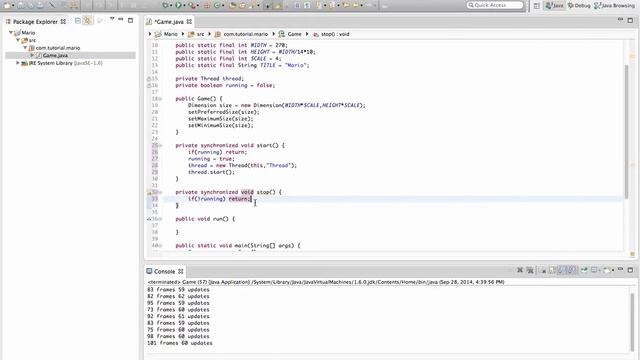
Task: Select the Package Explorer tab
Action: point(36,22)
